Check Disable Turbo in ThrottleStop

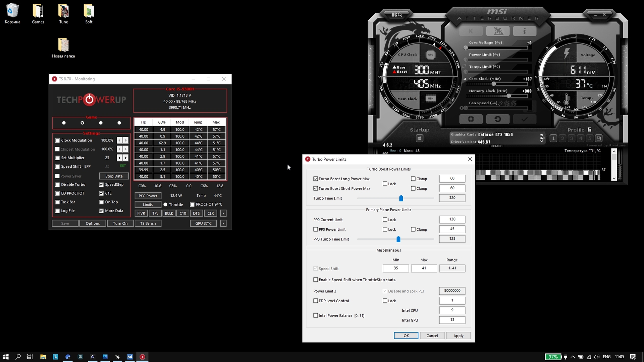click(57, 185)
